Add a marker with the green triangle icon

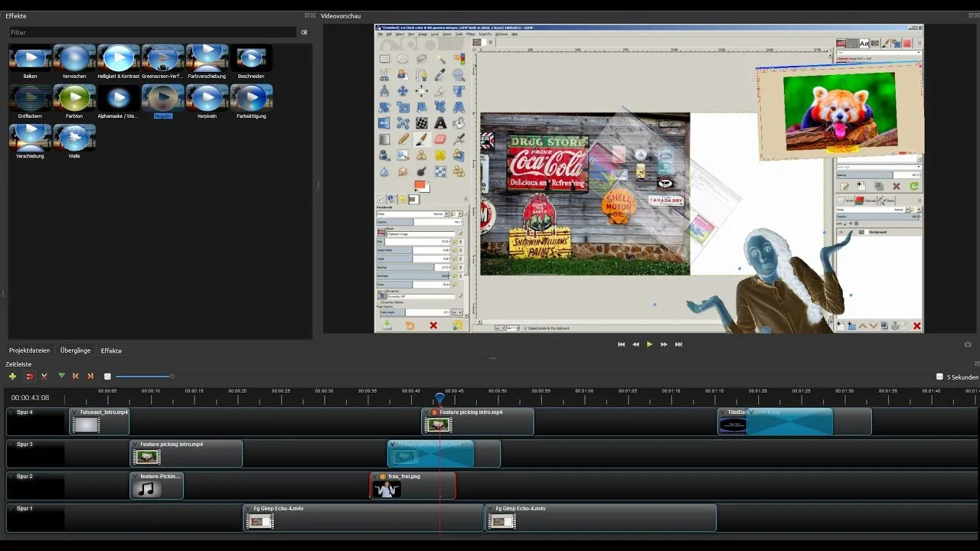click(x=61, y=377)
